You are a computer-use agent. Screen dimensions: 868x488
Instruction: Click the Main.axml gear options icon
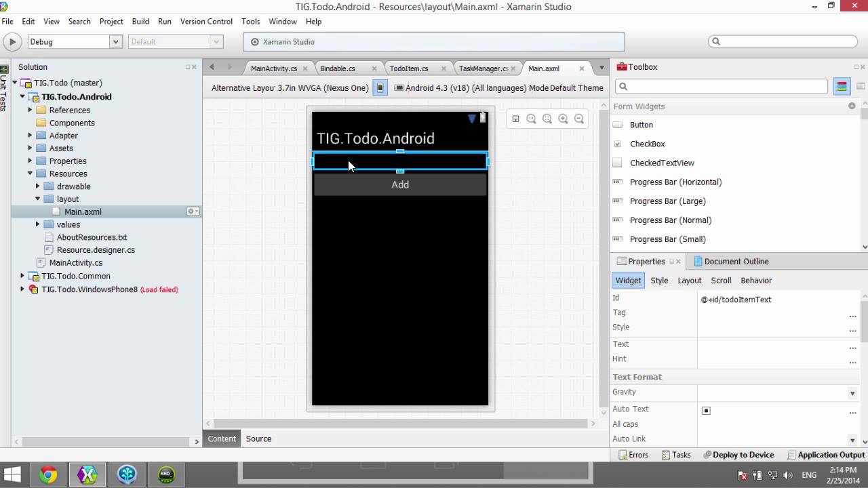pyautogui.click(x=193, y=211)
